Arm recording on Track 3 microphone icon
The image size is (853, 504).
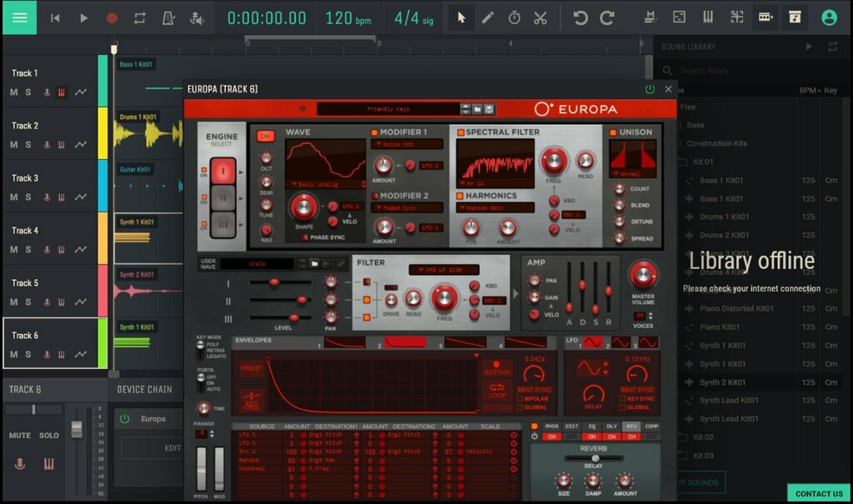tap(47, 197)
